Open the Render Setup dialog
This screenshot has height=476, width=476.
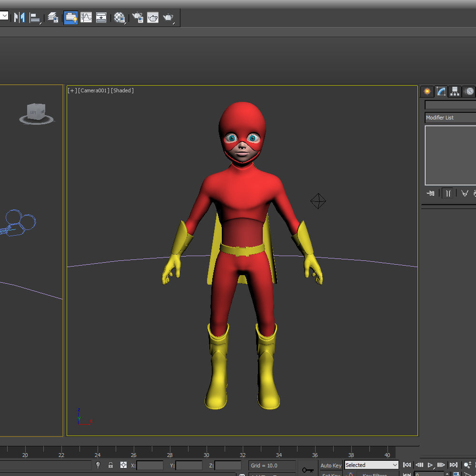click(x=138, y=17)
